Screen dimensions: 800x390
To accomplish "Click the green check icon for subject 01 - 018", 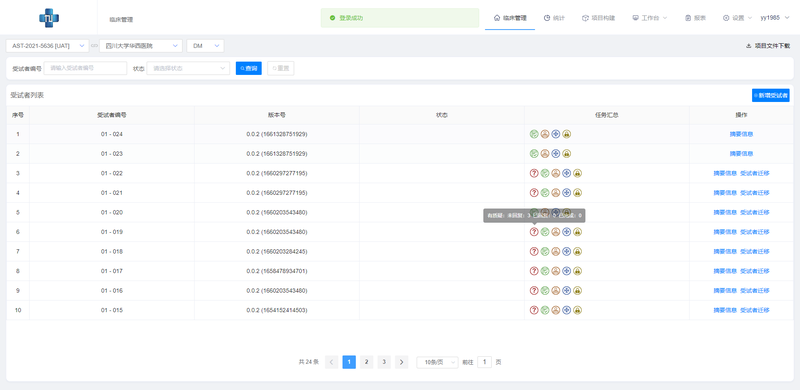I will pyautogui.click(x=545, y=251).
